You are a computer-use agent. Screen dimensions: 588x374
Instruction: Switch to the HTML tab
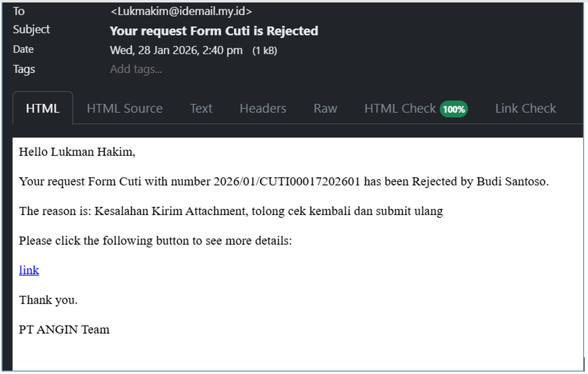point(43,108)
